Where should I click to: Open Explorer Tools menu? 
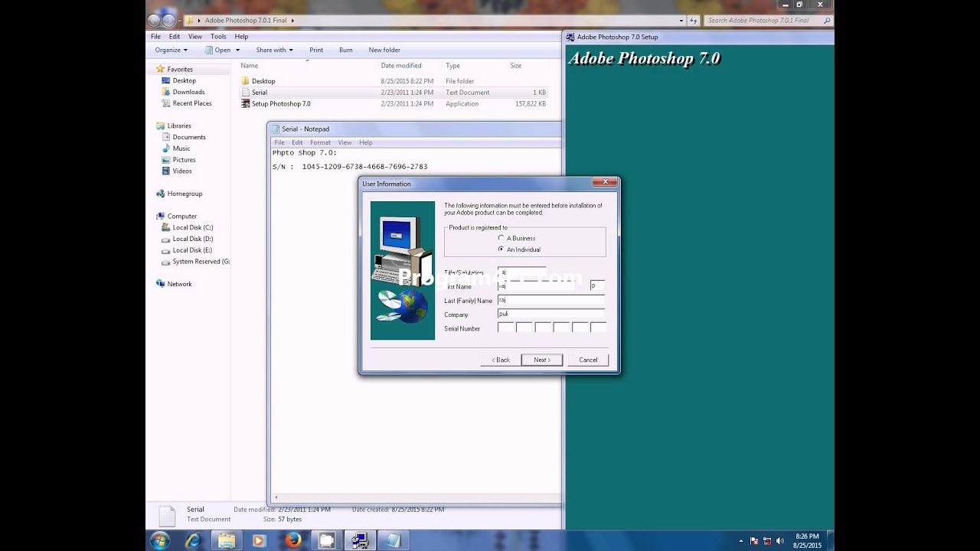point(218,37)
